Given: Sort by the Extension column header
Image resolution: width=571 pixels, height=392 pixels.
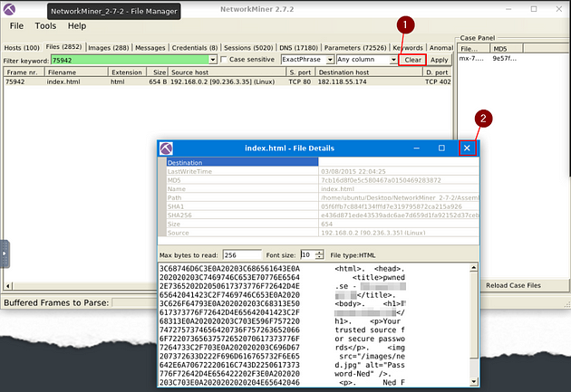Looking at the screenshot, I should pyautogui.click(x=128, y=72).
